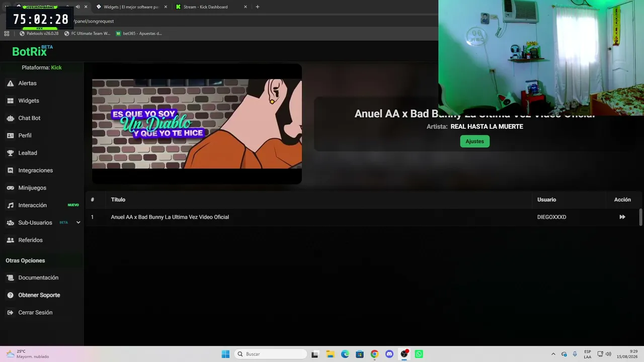Screen dimensions: 644x362
Task: Click the Sub-Usuarios people icon
Action: coord(10,223)
